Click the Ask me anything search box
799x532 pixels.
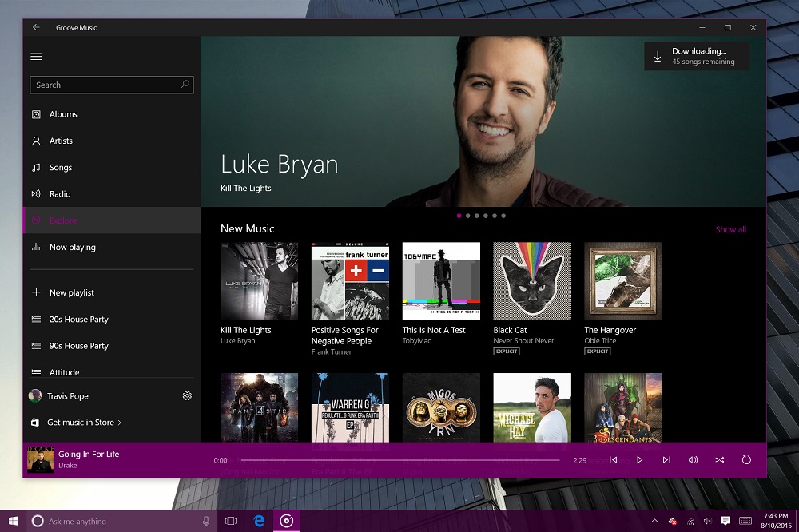point(121,521)
